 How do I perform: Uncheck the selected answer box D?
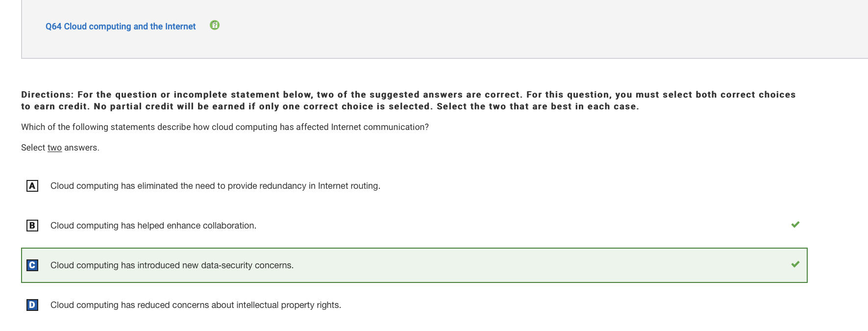pos(32,305)
